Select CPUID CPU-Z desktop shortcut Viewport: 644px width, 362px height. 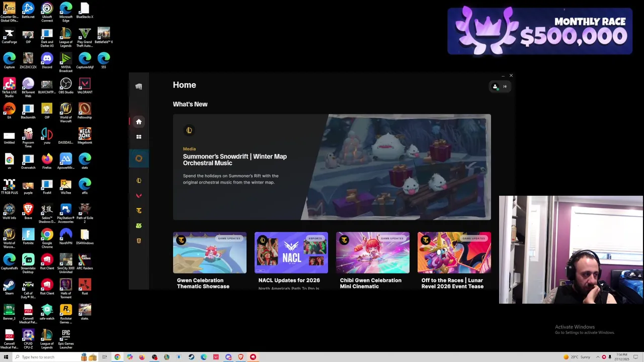pyautogui.click(x=28, y=339)
